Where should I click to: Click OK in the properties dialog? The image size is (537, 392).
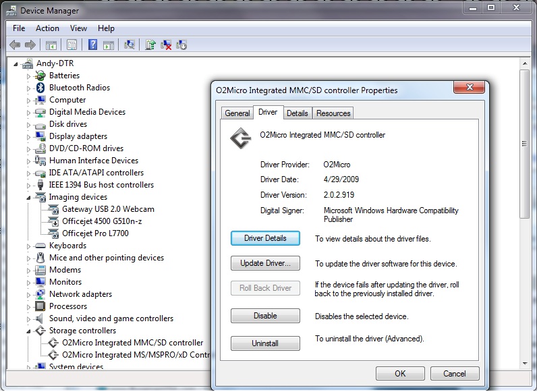(400, 374)
